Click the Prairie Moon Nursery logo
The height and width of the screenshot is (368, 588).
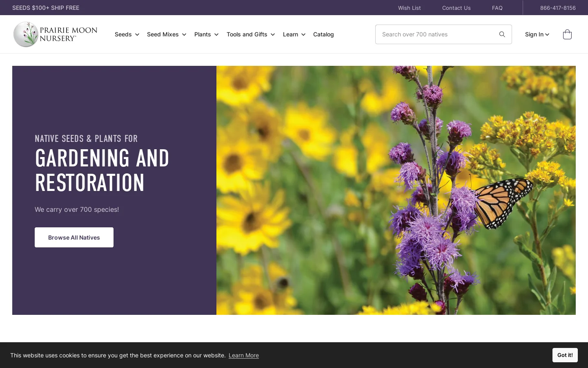(55, 34)
